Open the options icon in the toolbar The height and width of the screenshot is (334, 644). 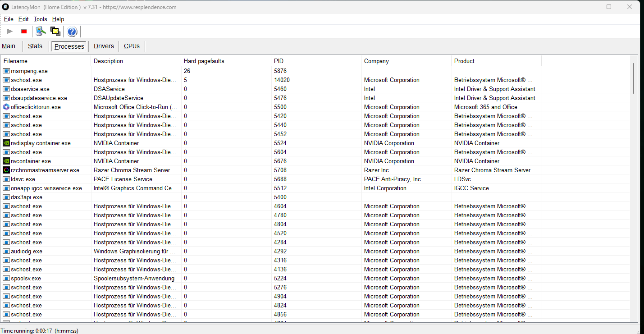(x=41, y=32)
